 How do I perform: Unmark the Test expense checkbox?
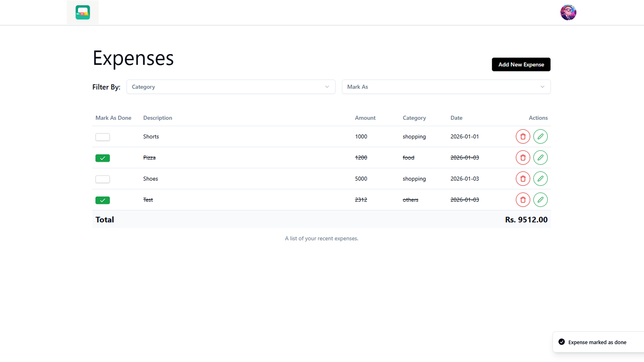[x=103, y=200]
